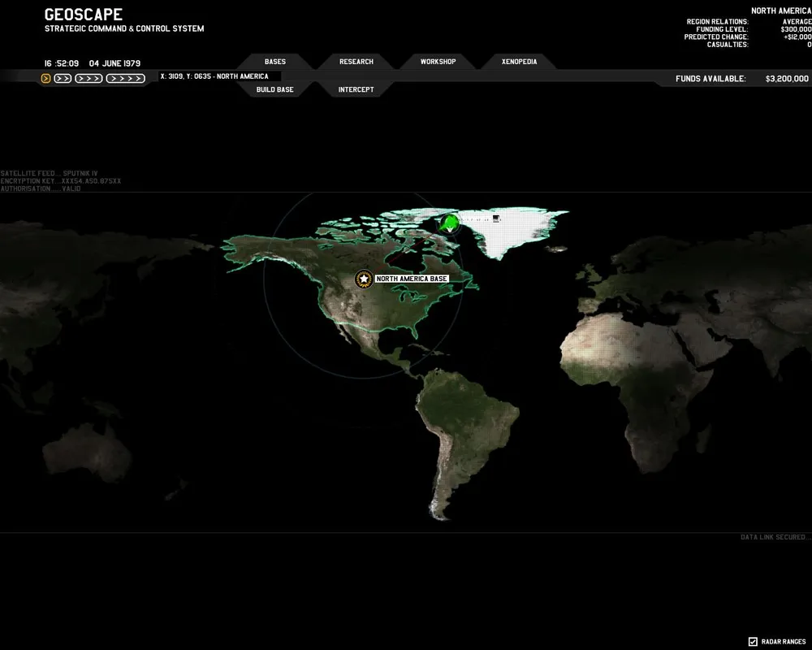Open the Workshop tab
812x650 pixels.
click(438, 62)
